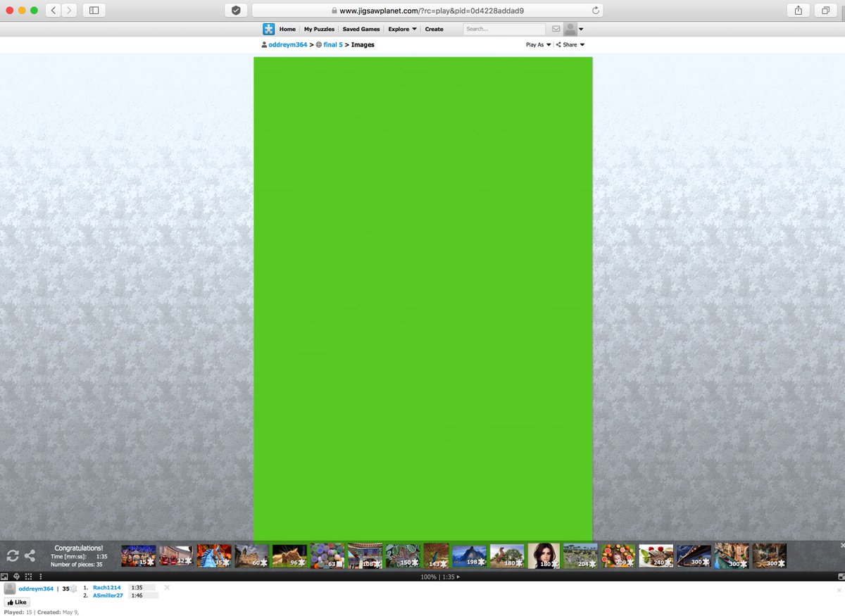Expand the Share dropdown at top

click(x=570, y=44)
